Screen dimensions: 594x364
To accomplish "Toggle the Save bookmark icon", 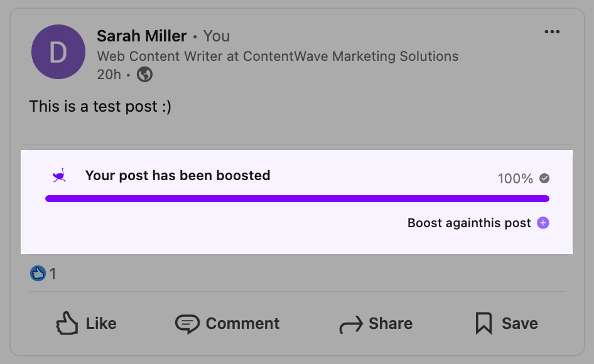I will pyautogui.click(x=483, y=322).
